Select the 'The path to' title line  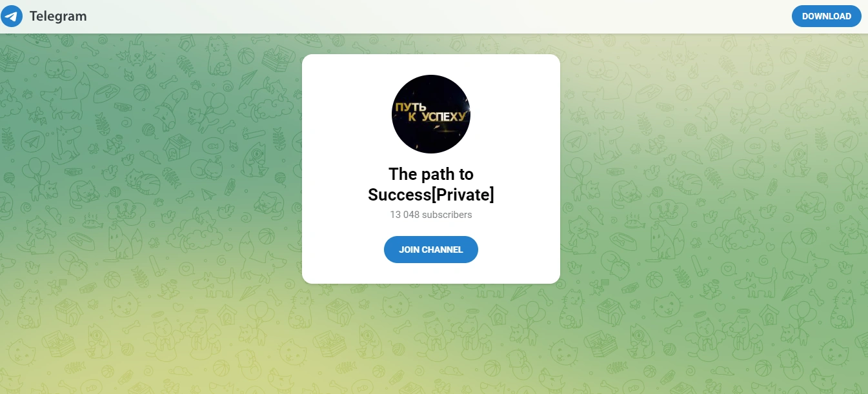click(x=431, y=174)
